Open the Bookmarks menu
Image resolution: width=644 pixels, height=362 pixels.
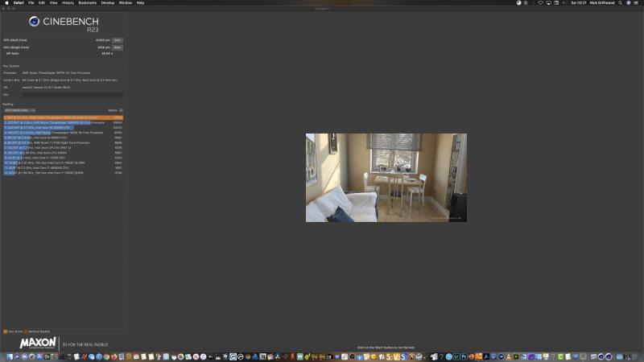pyautogui.click(x=88, y=3)
